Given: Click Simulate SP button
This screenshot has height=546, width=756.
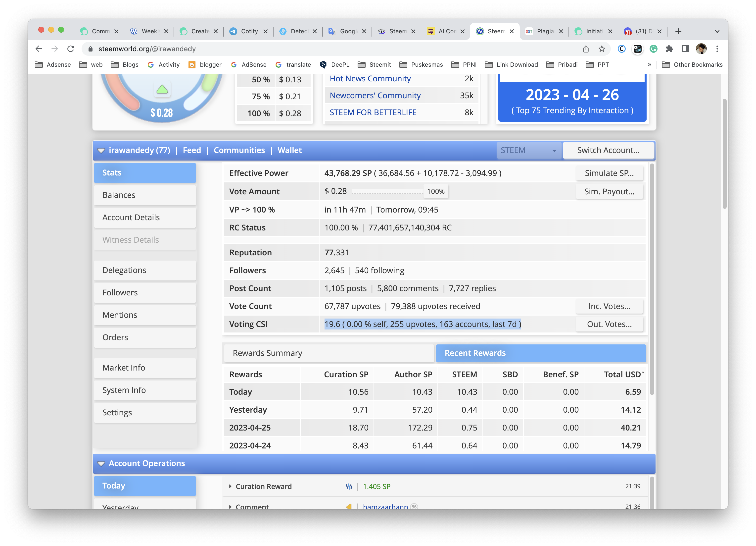Looking at the screenshot, I should pos(609,173).
